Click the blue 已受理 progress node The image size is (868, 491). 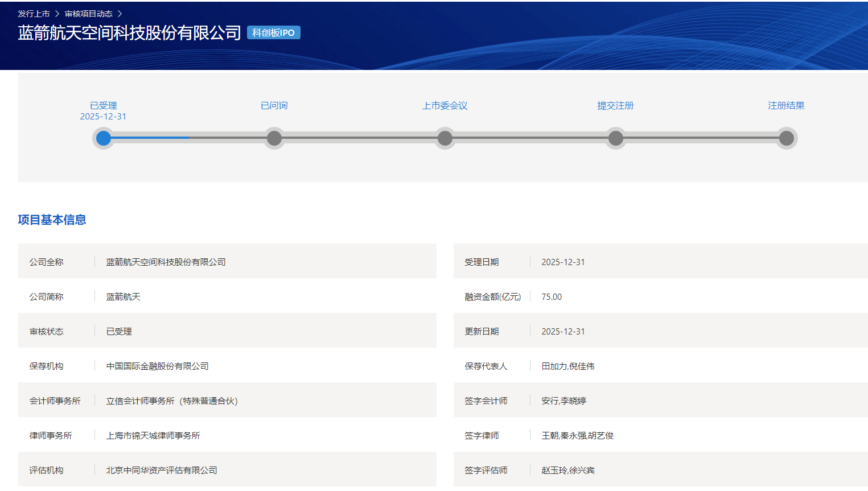pyautogui.click(x=104, y=138)
